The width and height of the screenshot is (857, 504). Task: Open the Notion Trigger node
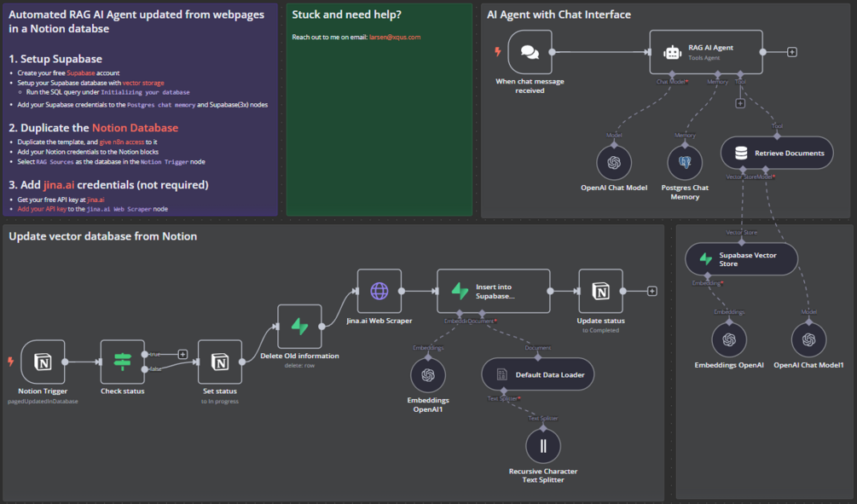coord(43,362)
